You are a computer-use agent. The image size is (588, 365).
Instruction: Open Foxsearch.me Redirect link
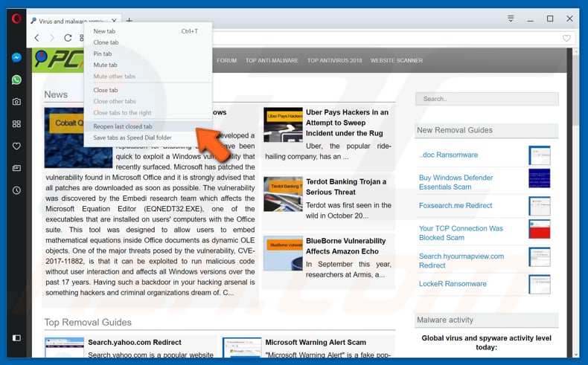(456, 205)
